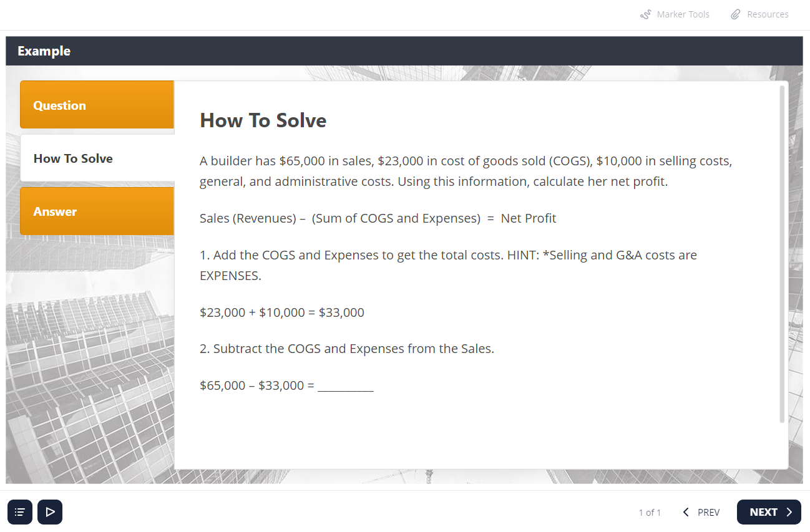Click the Net Profit formula line
The width and height of the screenshot is (810, 532).
(378, 218)
